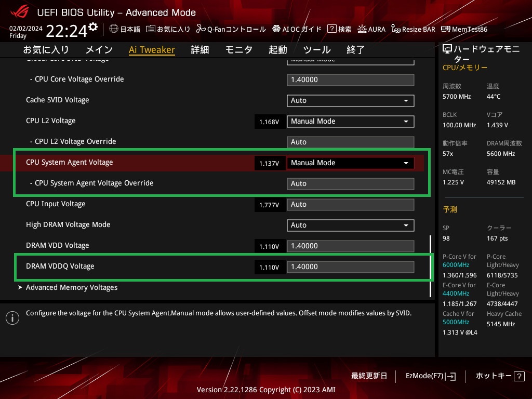This screenshot has height=399, width=532.
Task: Open CPU System Agent Voltage dropdown
Action: [x=351, y=163]
